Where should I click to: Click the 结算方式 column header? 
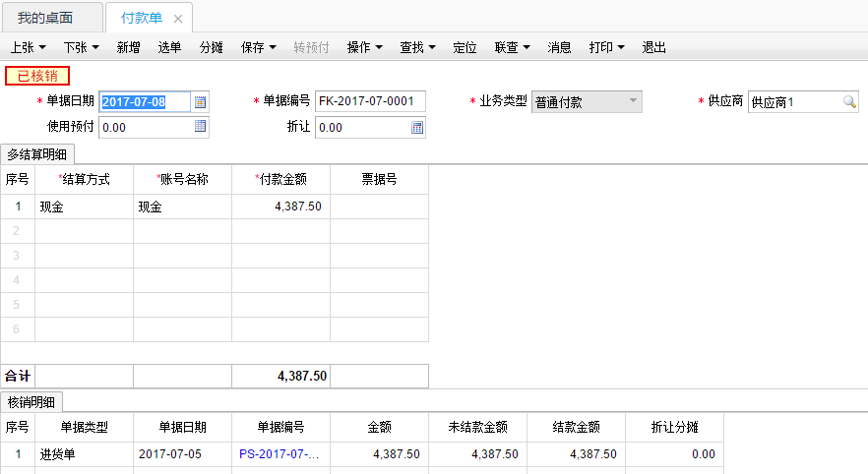click(x=85, y=179)
